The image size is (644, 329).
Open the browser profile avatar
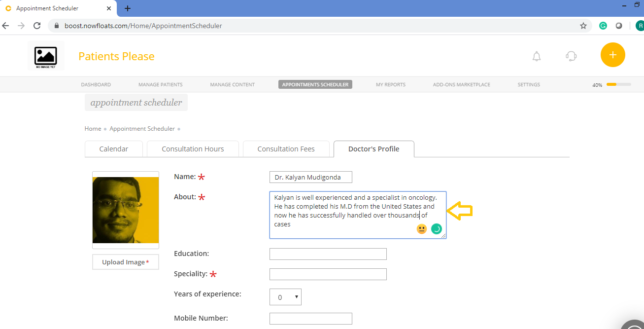pos(640,26)
